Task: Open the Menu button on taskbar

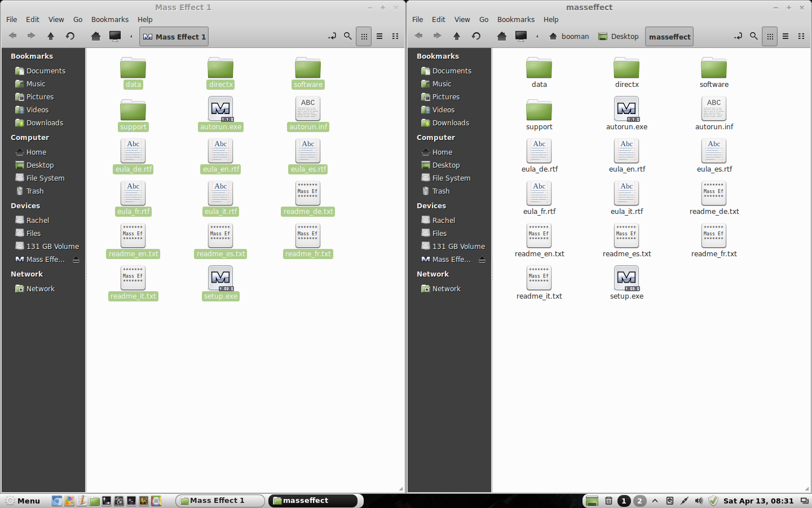Action: 23,501
